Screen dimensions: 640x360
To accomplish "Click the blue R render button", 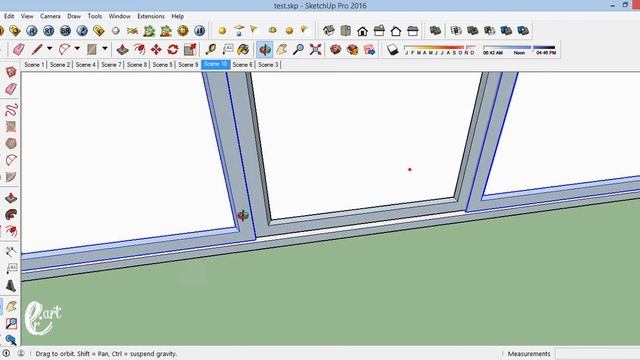I will [x=32, y=31].
